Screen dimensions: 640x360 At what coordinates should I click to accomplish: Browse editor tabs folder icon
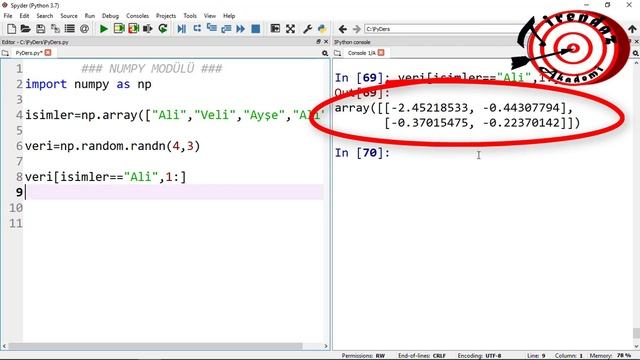point(5,53)
